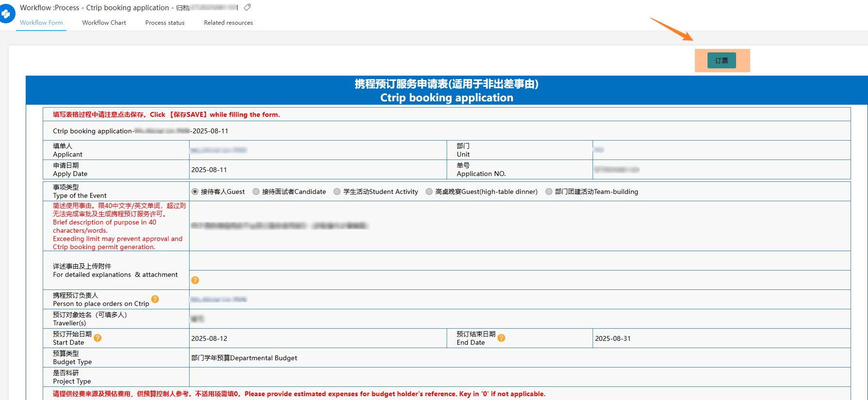
Task: Select Team-building event type
Action: 549,192
